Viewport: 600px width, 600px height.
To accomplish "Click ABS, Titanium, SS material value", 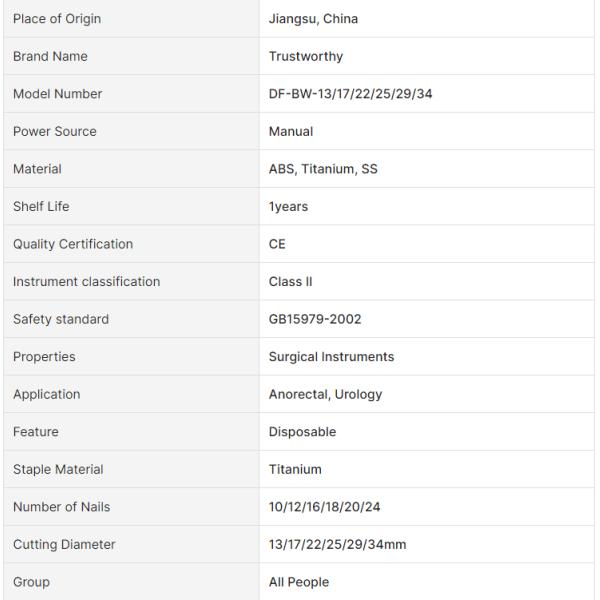I will pos(323,169).
